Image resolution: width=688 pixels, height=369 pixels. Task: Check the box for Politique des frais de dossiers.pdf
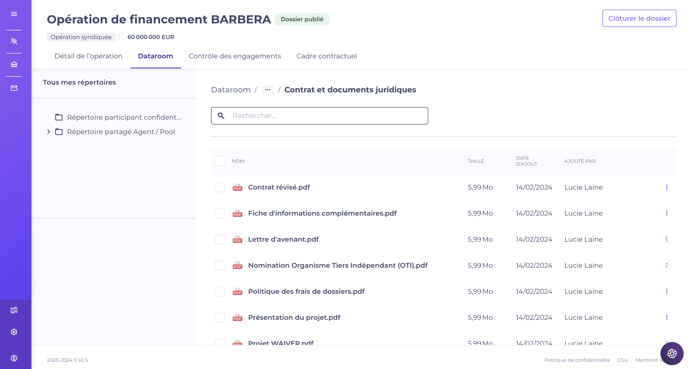220,292
